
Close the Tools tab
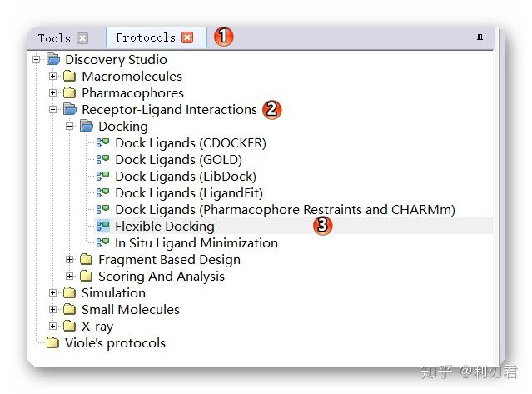82,38
